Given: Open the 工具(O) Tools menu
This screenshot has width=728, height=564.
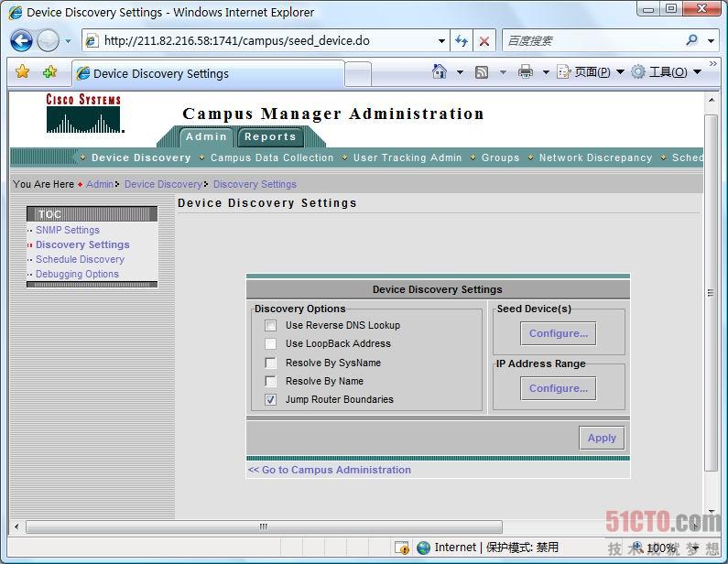Looking at the screenshot, I should click(666, 72).
